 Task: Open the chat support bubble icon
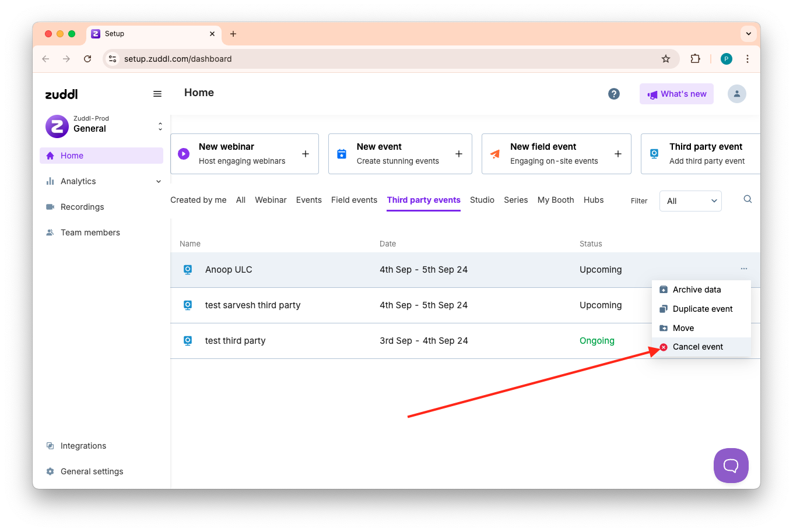coord(731,465)
